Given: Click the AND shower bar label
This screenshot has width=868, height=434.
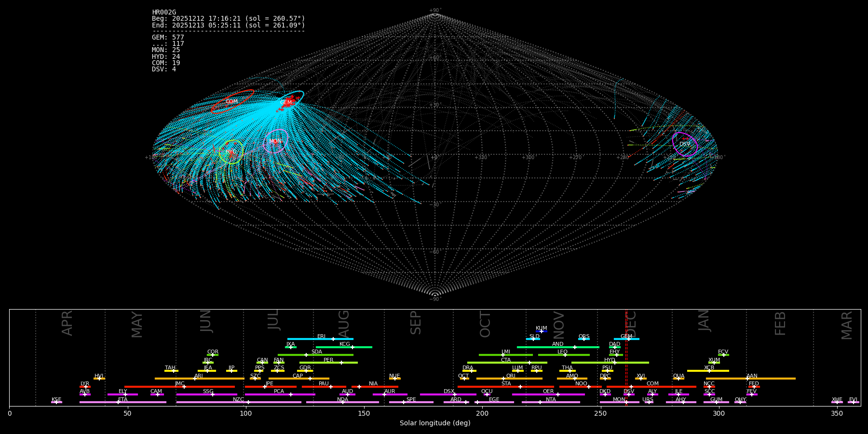Looking at the screenshot, I should click(x=558, y=344).
